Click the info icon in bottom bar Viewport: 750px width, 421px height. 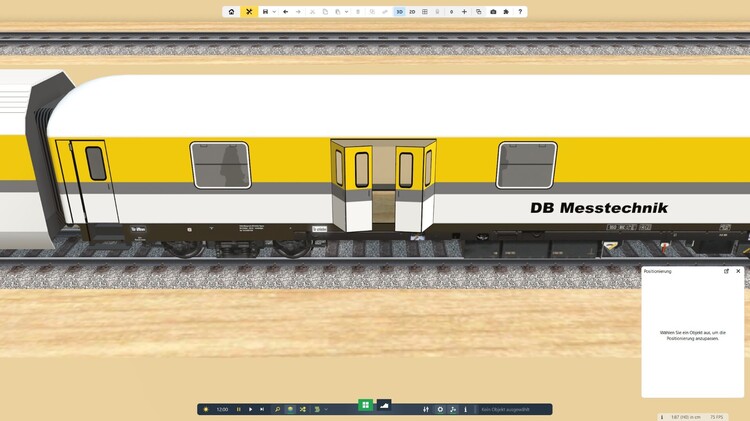tap(465, 410)
